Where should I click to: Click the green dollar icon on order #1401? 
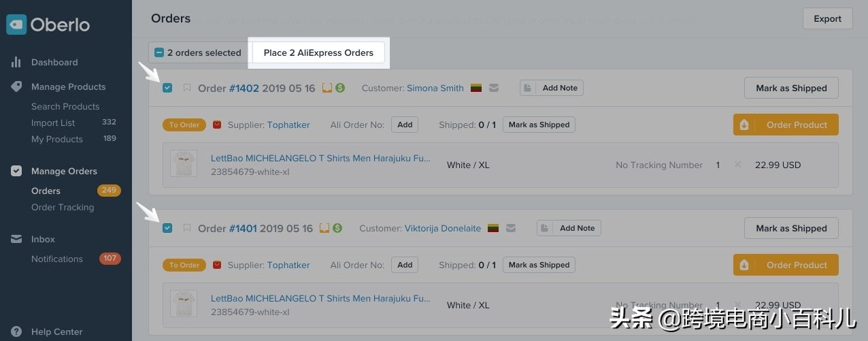pos(337,228)
